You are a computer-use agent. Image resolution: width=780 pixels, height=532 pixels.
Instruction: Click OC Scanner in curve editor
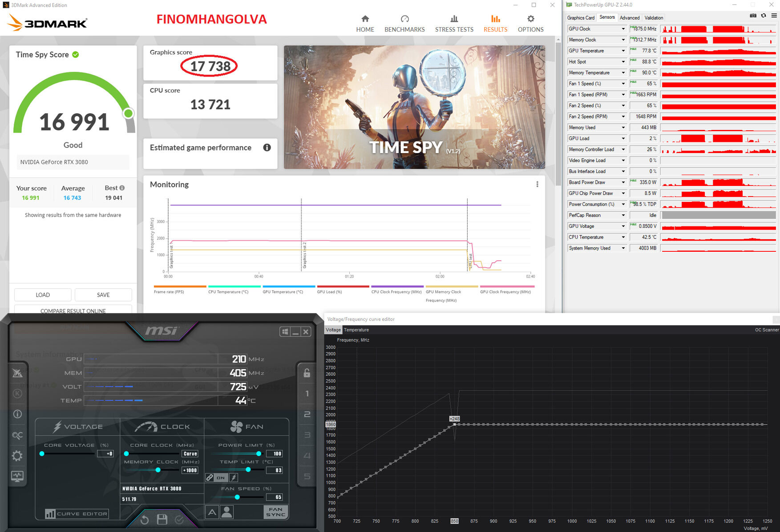pyautogui.click(x=767, y=330)
